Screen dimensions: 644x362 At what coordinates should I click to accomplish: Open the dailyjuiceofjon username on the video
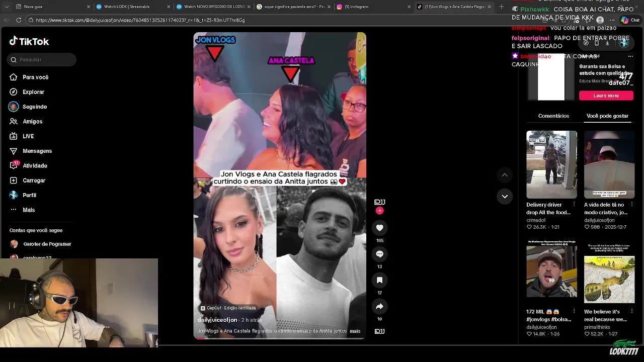pos(217,320)
